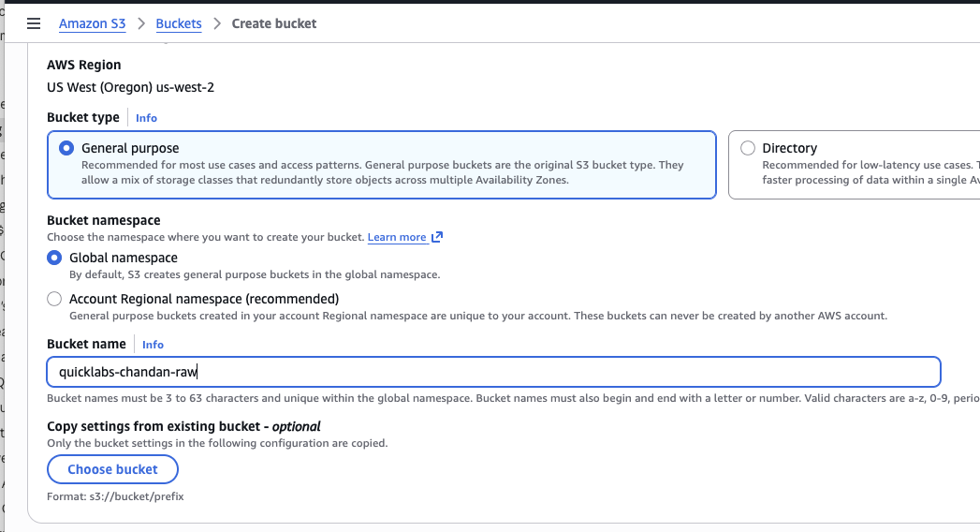Image resolution: width=980 pixels, height=532 pixels.
Task: Click the Choose bucket button
Action: click(x=112, y=469)
